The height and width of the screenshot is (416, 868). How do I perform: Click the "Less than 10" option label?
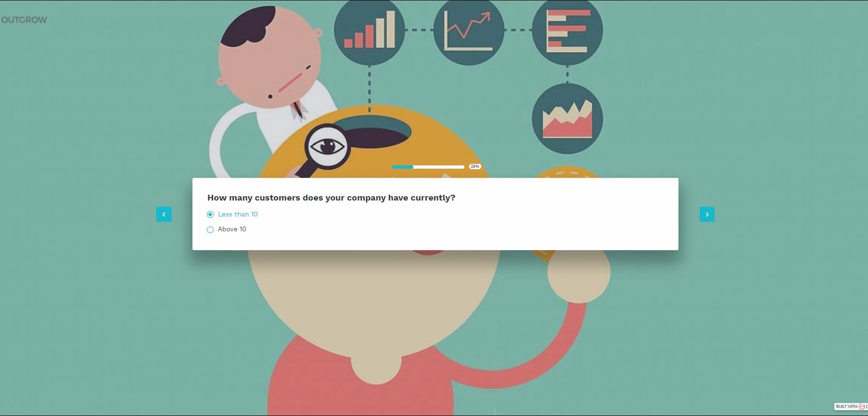tap(238, 214)
